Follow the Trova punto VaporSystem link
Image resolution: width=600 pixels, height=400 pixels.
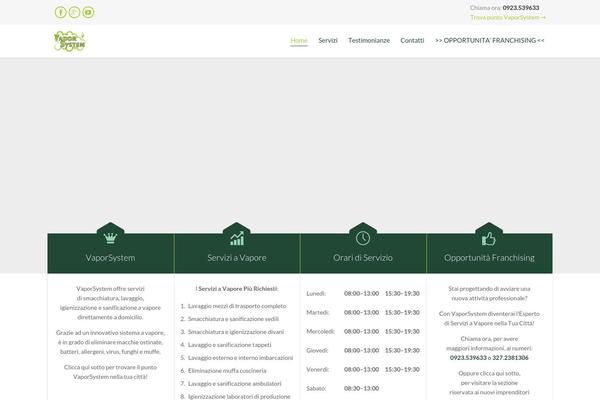click(x=508, y=18)
